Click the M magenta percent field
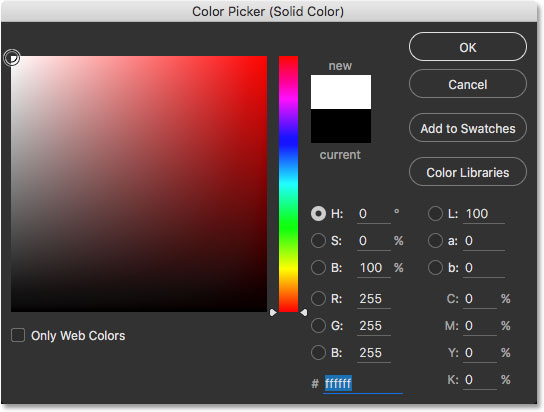The image size is (544, 412). (480, 326)
